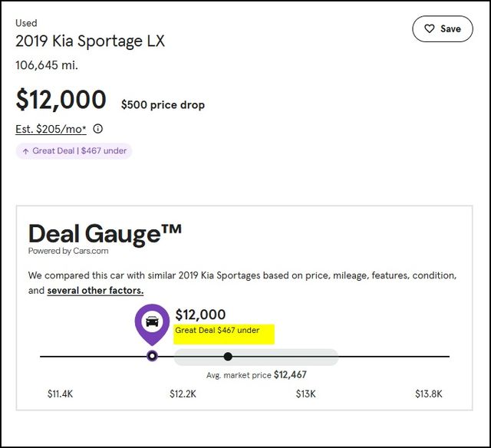Click the up arrow in Great Deal badge
Screen dimensions: 491x448
(25, 151)
